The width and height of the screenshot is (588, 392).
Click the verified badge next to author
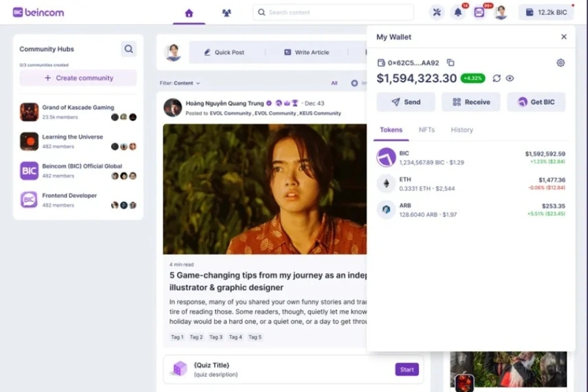(x=269, y=103)
